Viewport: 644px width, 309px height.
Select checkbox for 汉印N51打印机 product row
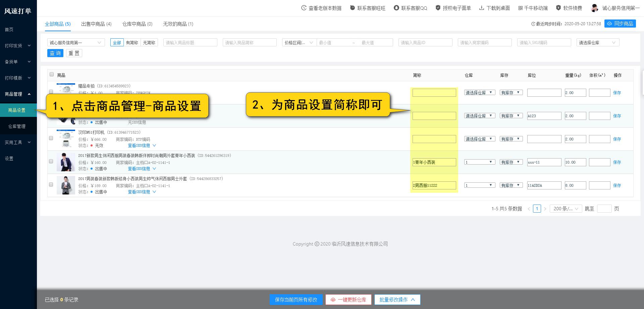51,138
